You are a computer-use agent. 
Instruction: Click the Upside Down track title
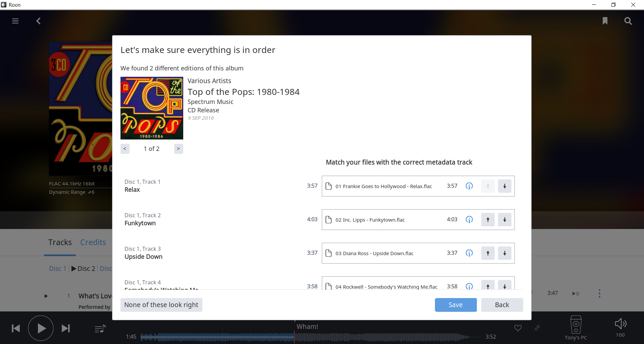(144, 257)
